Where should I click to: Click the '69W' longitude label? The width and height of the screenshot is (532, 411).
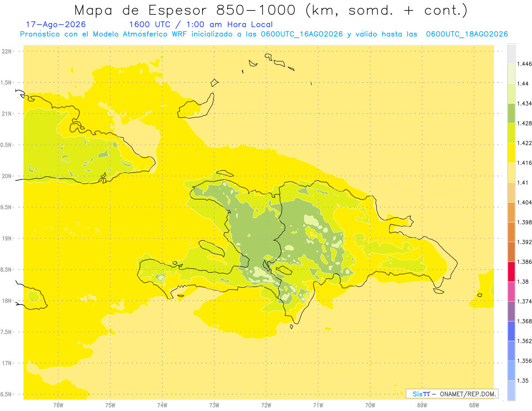(422, 405)
